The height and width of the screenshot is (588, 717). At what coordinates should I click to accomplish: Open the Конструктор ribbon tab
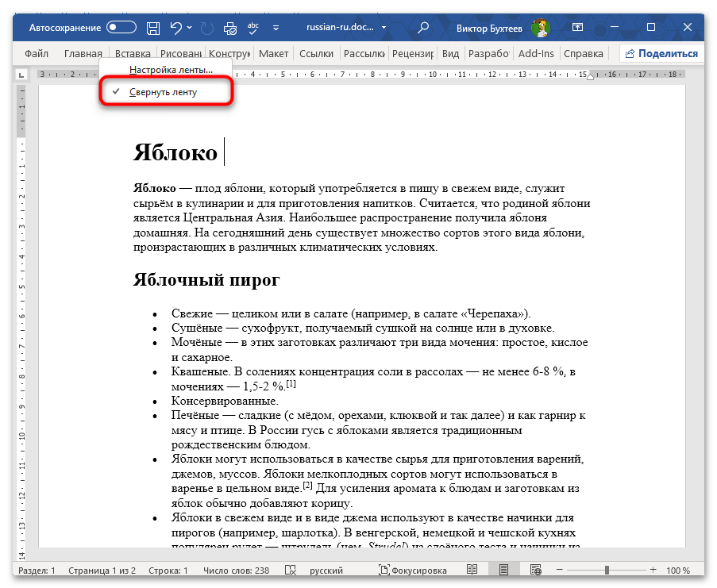pos(229,53)
